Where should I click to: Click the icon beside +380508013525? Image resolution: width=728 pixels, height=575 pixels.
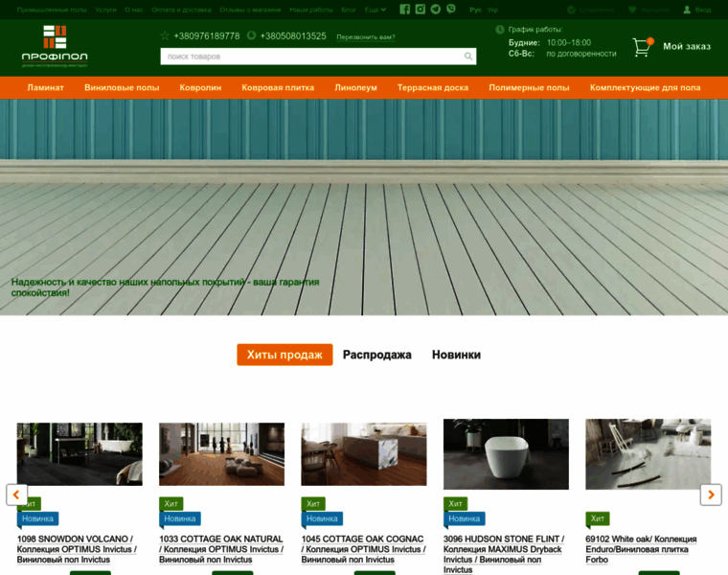pos(251,35)
